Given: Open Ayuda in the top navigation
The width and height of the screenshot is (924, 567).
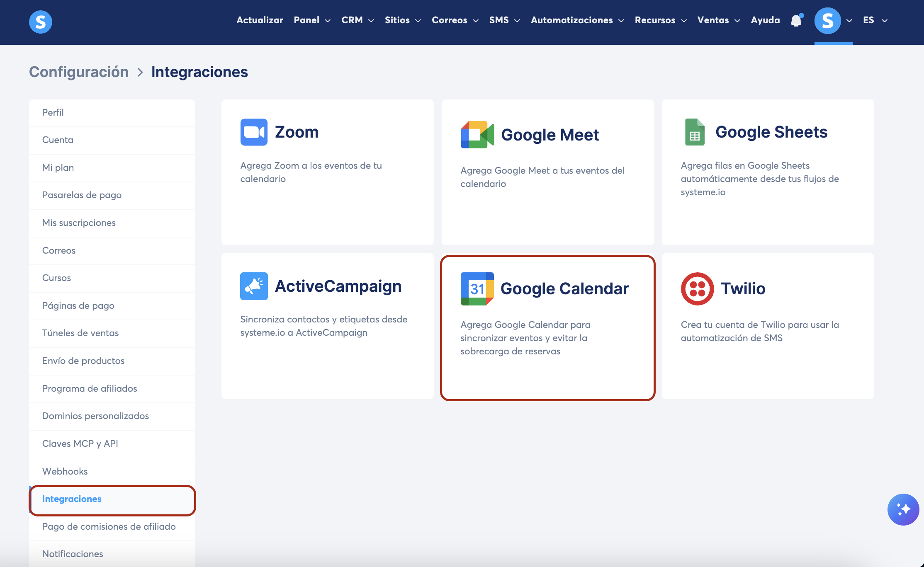Looking at the screenshot, I should (766, 20).
